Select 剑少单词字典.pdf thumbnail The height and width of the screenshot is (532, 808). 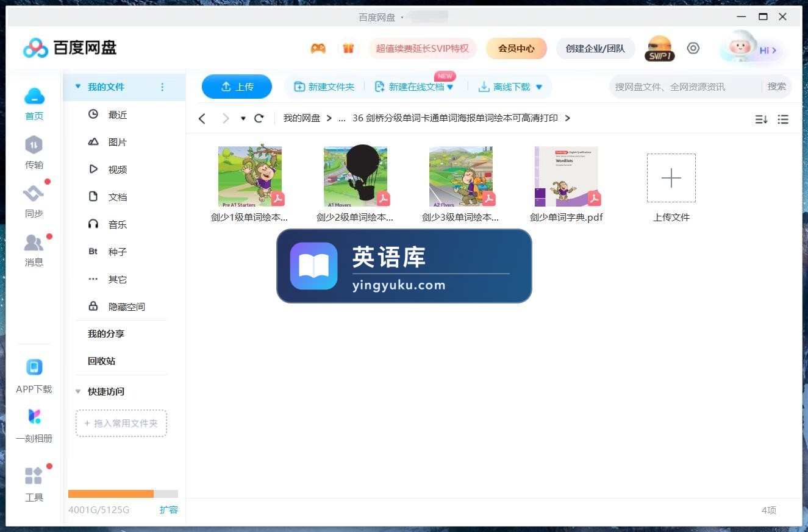(567, 176)
